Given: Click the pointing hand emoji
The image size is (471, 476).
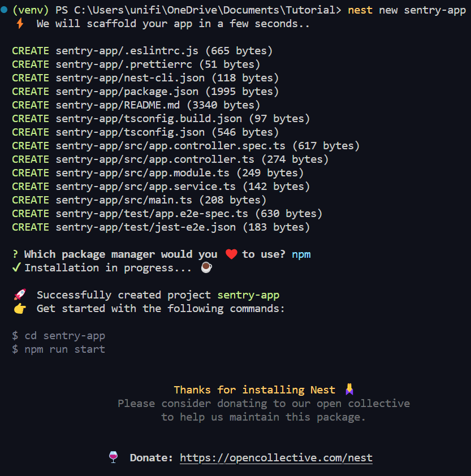Looking at the screenshot, I should pyautogui.click(x=20, y=309).
